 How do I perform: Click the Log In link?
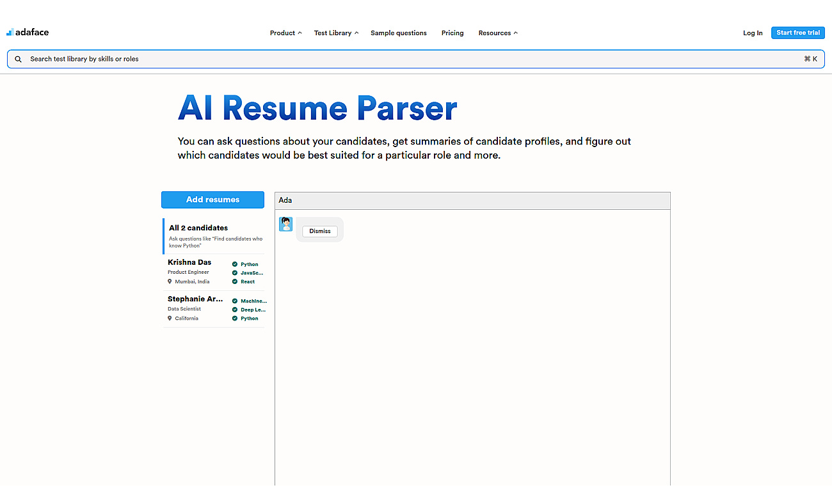pos(753,33)
